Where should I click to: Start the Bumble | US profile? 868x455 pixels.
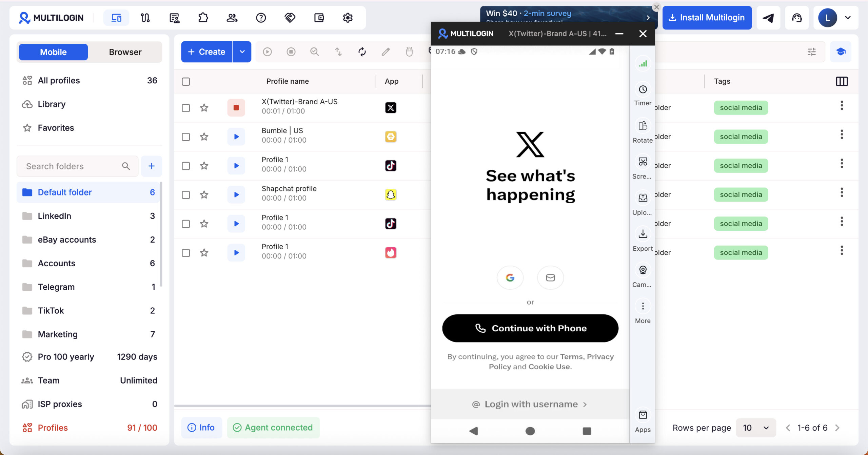pyautogui.click(x=236, y=137)
